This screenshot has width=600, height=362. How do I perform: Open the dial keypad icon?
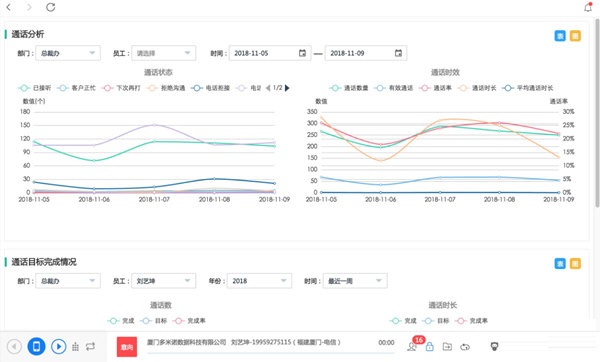tap(75, 347)
